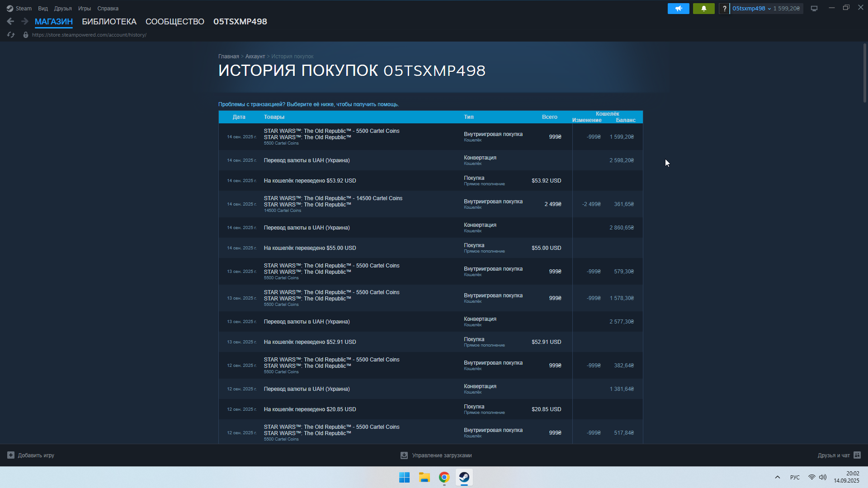This screenshot has height=488, width=868.
Task: Click the Товары column header
Action: [x=274, y=117]
